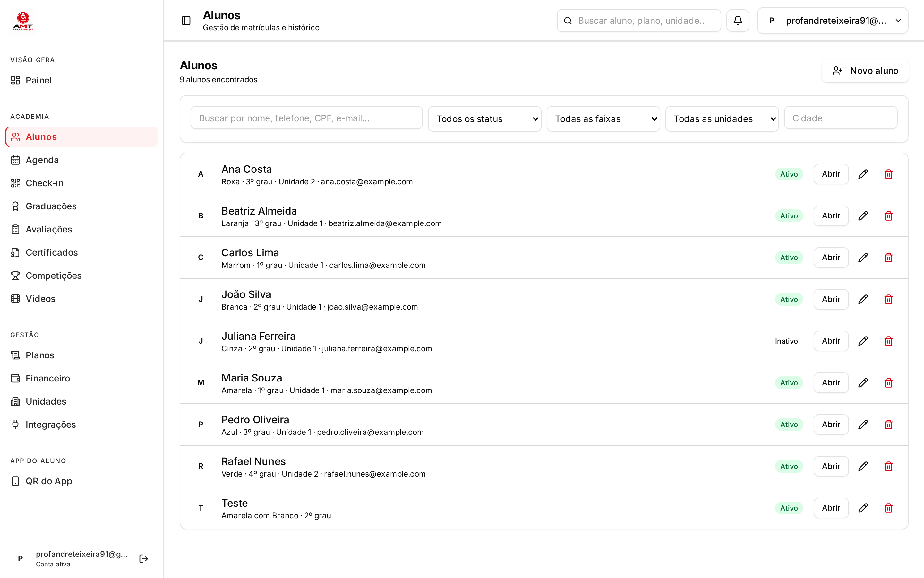
Task: Open Maria Souza with Abrir button
Action: point(831,383)
